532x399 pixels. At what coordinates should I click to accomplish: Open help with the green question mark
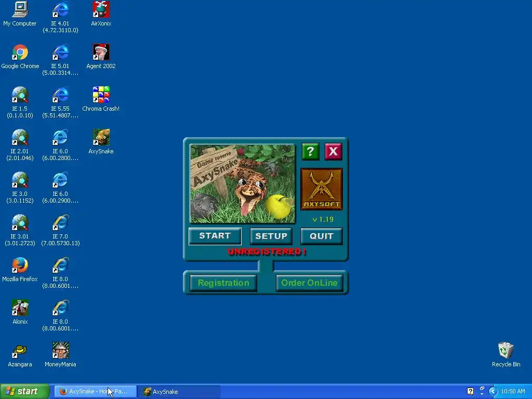[x=311, y=151]
